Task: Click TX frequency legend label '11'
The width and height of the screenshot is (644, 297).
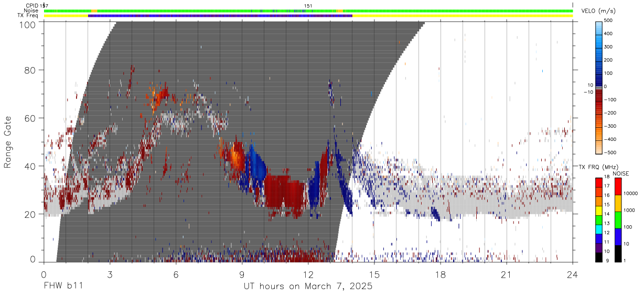Action: coord(606,242)
